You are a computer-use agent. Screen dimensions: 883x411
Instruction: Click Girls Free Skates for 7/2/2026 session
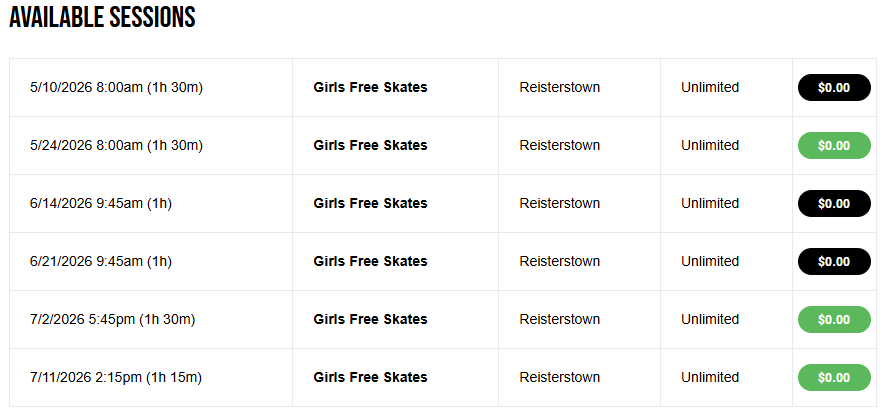[370, 320]
